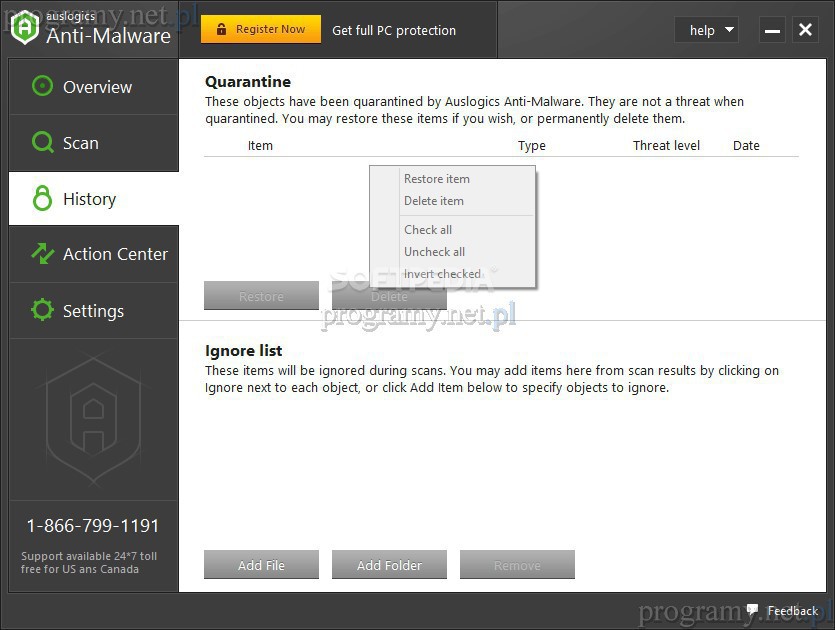835x630 pixels.
Task: Click the Action Center arrows icon
Action: (x=42, y=254)
